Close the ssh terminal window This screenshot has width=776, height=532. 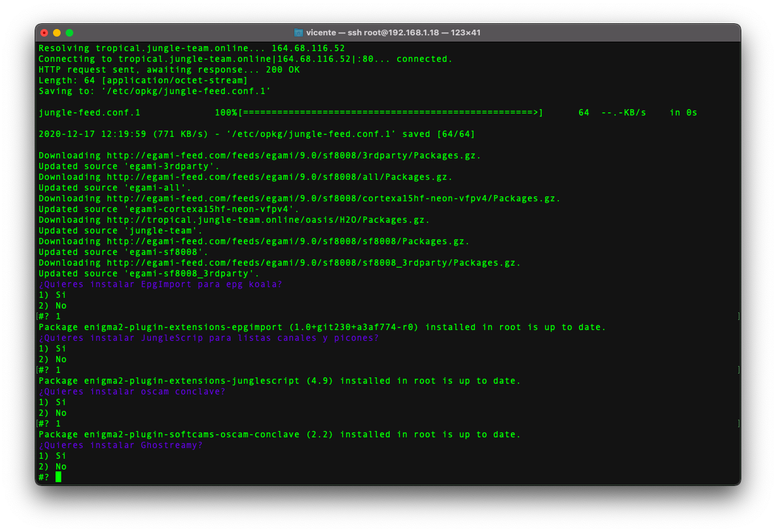(44, 33)
